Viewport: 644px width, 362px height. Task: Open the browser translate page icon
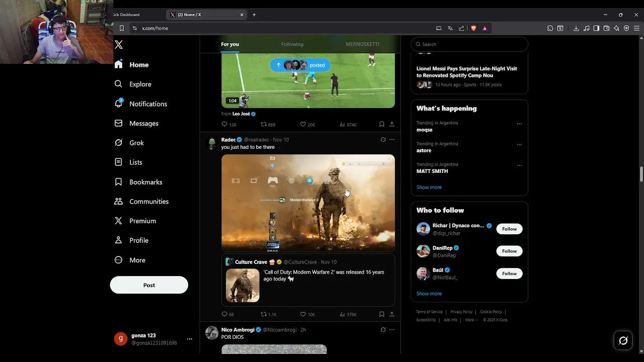click(x=450, y=28)
